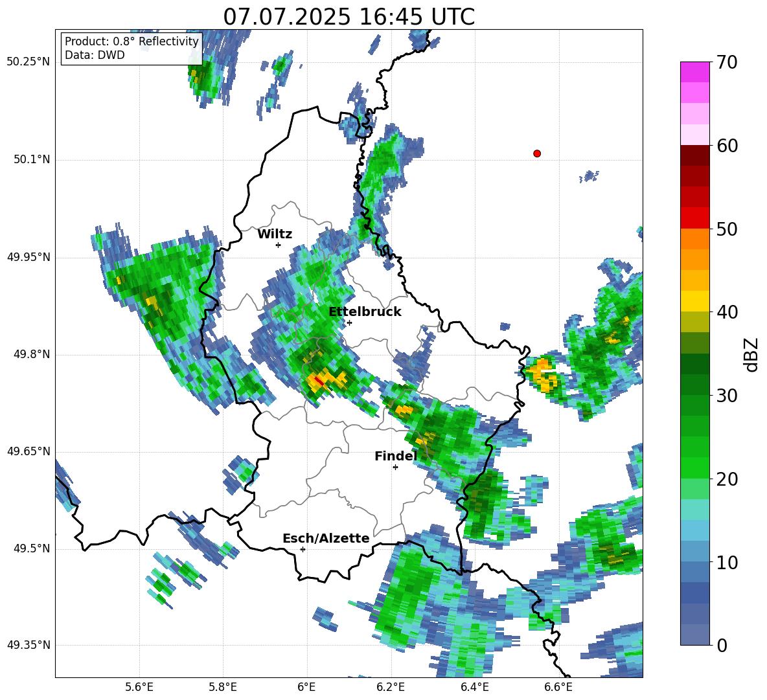Click the orange colorbar segment near 50

tap(694, 239)
